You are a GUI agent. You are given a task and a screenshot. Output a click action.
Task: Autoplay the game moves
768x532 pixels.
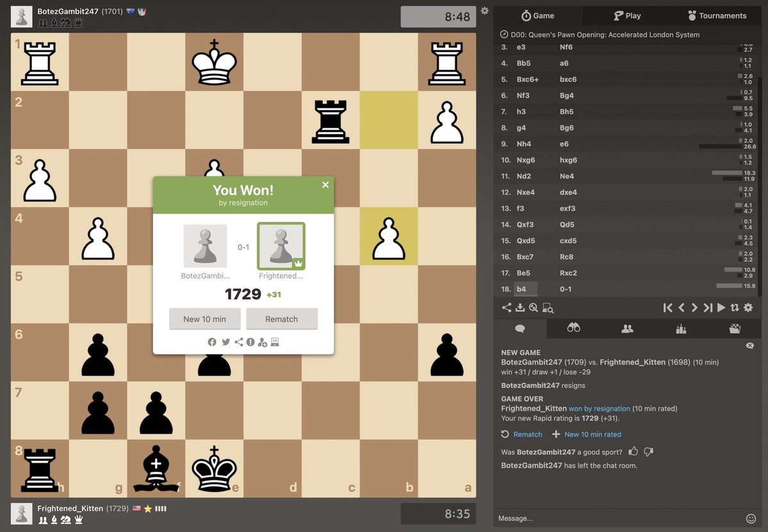coord(721,308)
